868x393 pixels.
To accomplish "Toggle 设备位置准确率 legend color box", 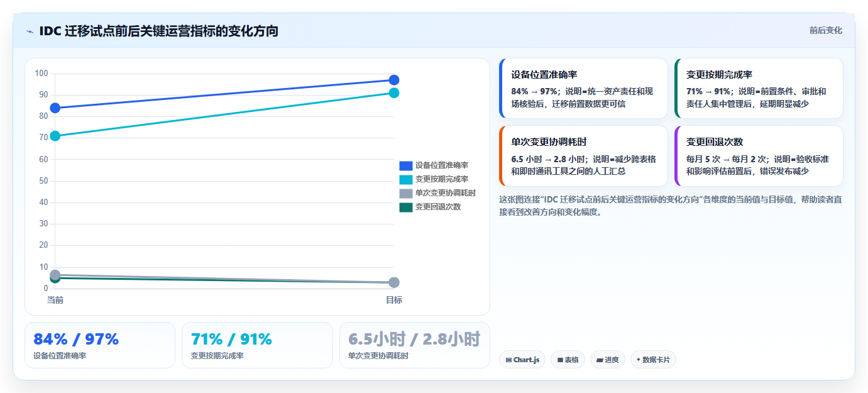I will point(406,165).
